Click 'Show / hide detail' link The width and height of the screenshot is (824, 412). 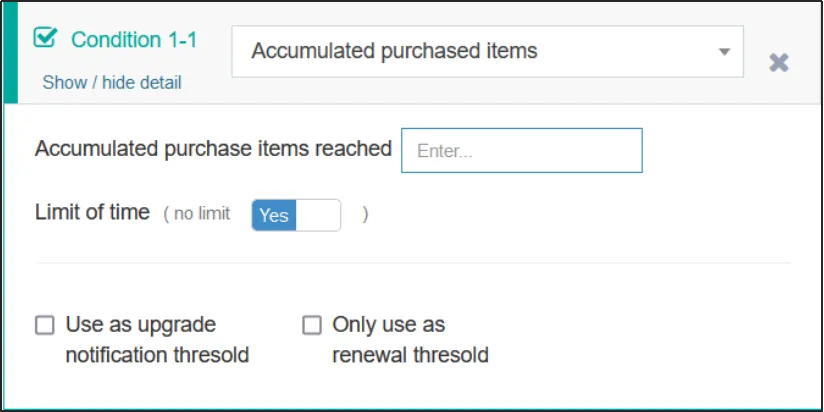pyautogui.click(x=112, y=83)
